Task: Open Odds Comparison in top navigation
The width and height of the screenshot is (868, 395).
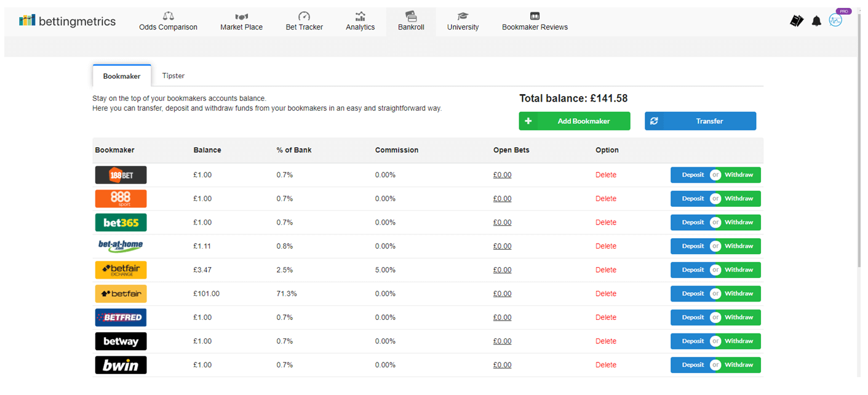Action: point(168,22)
